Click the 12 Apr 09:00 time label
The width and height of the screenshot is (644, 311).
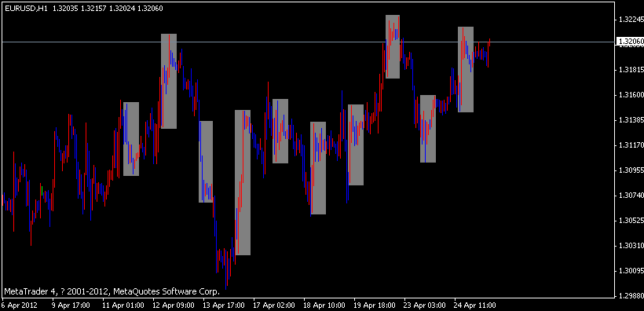pos(174,306)
